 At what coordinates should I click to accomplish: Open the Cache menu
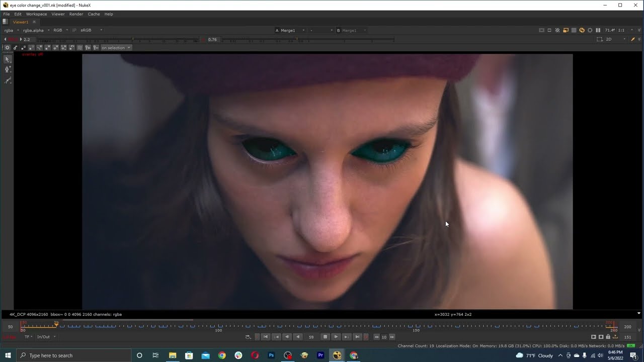(94, 14)
